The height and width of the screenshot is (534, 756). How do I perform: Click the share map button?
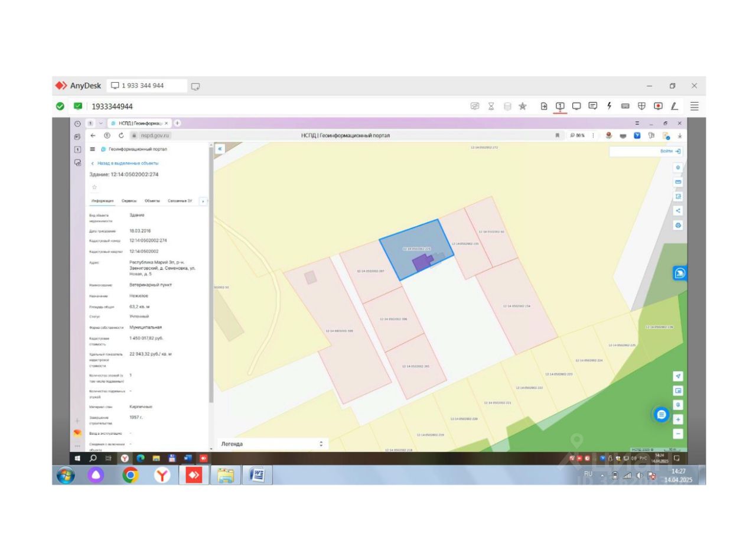(678, 211)
